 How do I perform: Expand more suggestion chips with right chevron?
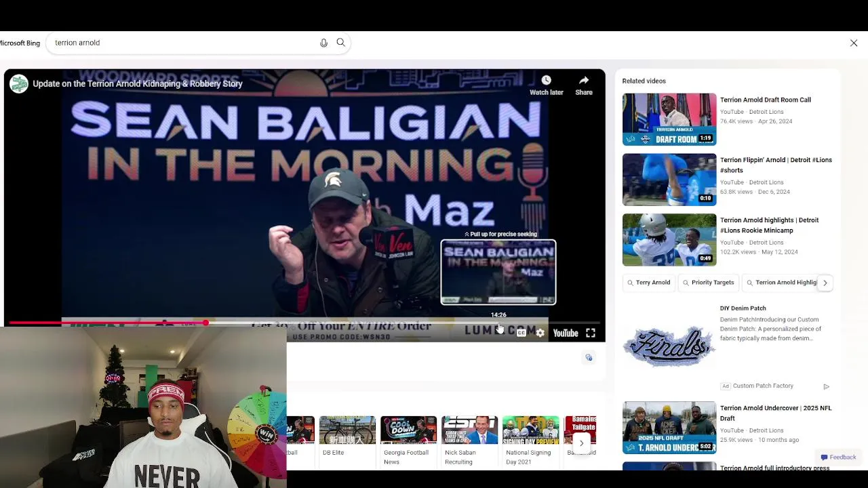(x=825, y=283)
